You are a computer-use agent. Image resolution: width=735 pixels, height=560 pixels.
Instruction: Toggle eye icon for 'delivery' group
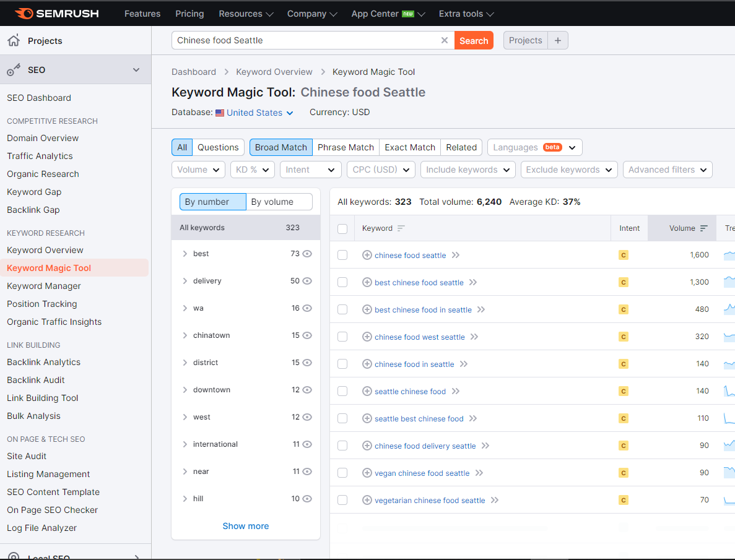point(307,281)
